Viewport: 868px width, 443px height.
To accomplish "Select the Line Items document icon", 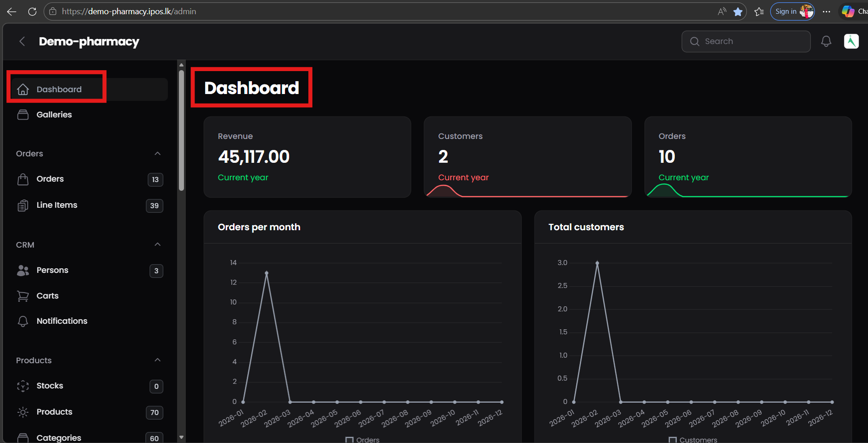I will [x=22, y=205].
